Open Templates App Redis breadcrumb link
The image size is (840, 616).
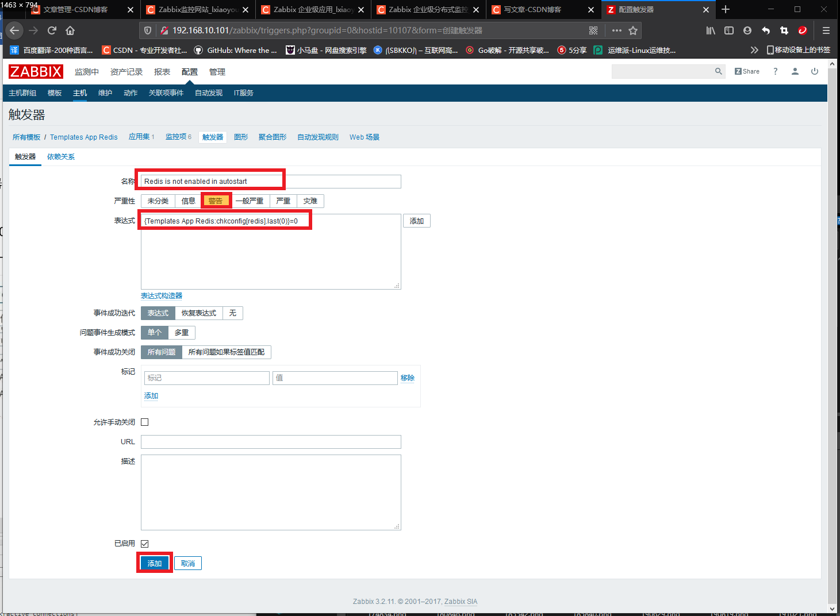click(x=84, y=137)
